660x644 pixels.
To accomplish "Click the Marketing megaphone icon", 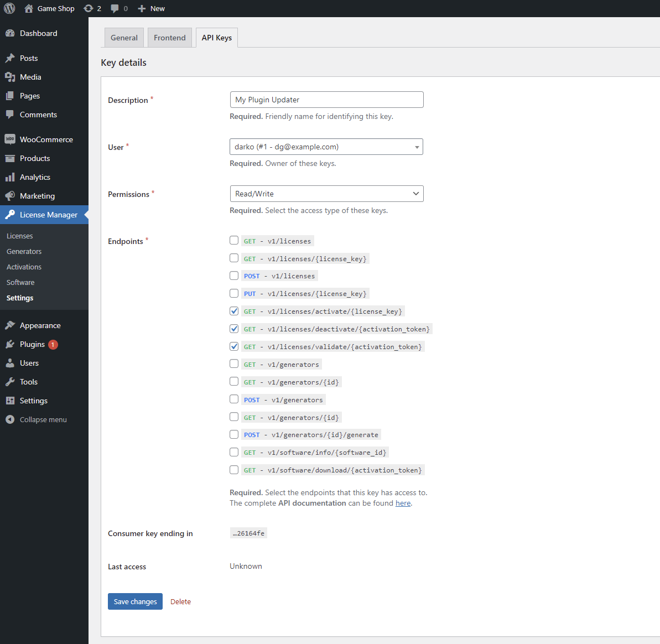I will [10, 196].
